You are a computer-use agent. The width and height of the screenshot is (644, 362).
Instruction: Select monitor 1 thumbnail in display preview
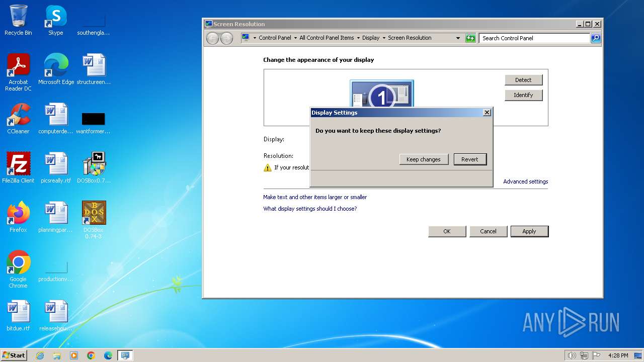(382, 94)
